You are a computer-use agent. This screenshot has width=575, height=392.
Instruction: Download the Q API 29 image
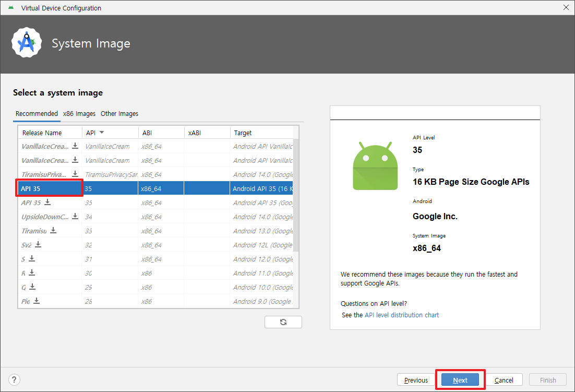point(32,287)
